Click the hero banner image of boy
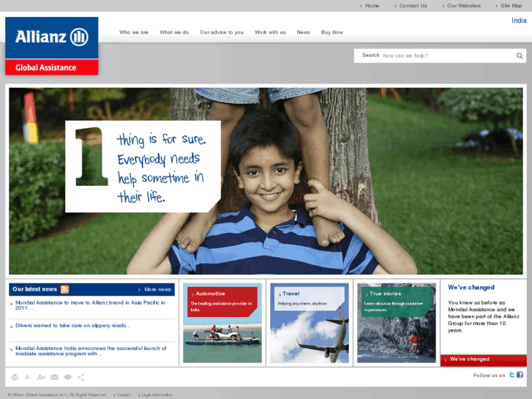The width and height of the screenshot is (532, 399). point(266,181)
